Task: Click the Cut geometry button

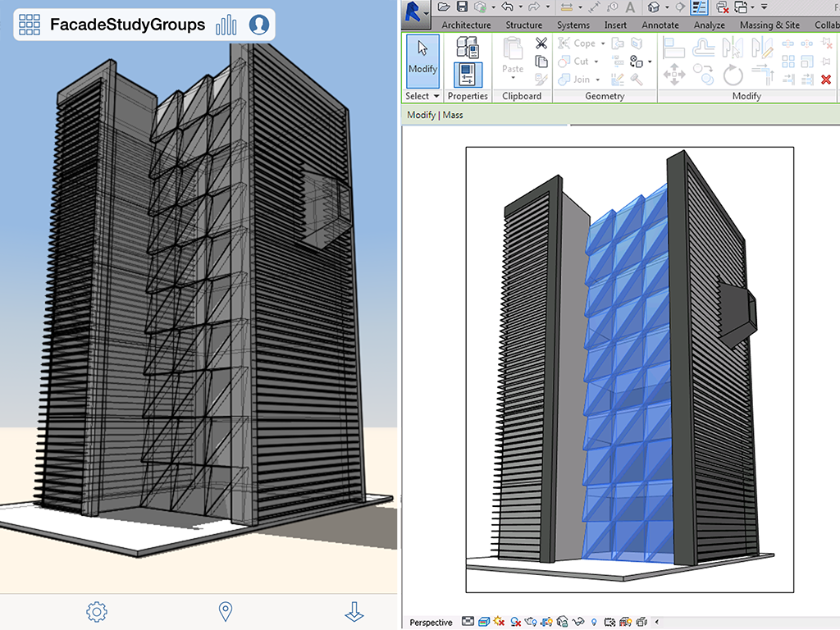Action: [x=573, y=62]
